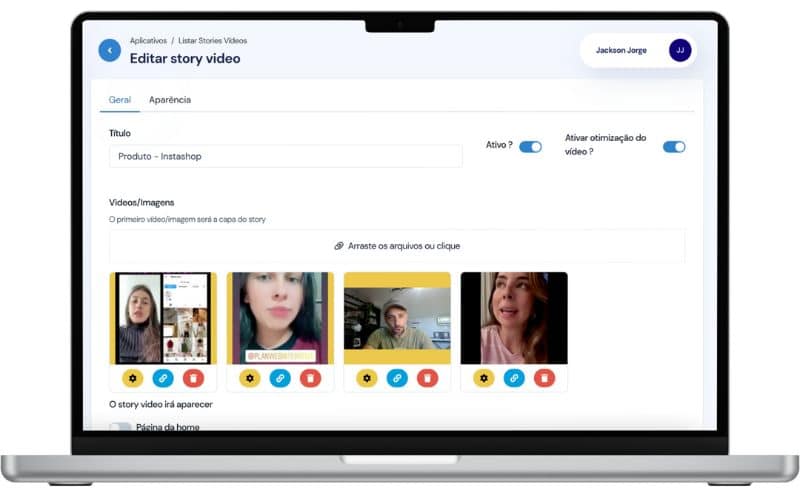
Task: Open Jackson Jorge user profile menu
Action: tap(638, 50)
